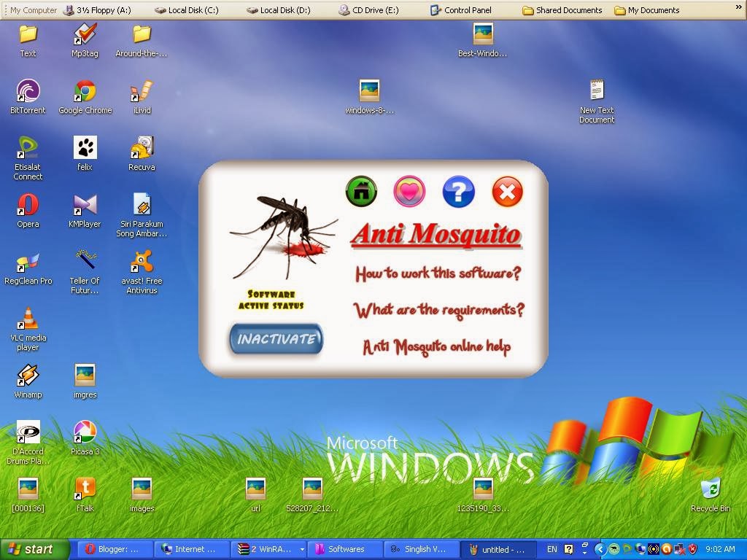Screen dimensions: 747x560
Task: Select the 1235190_33... image file
Action: tap(483, 495)
